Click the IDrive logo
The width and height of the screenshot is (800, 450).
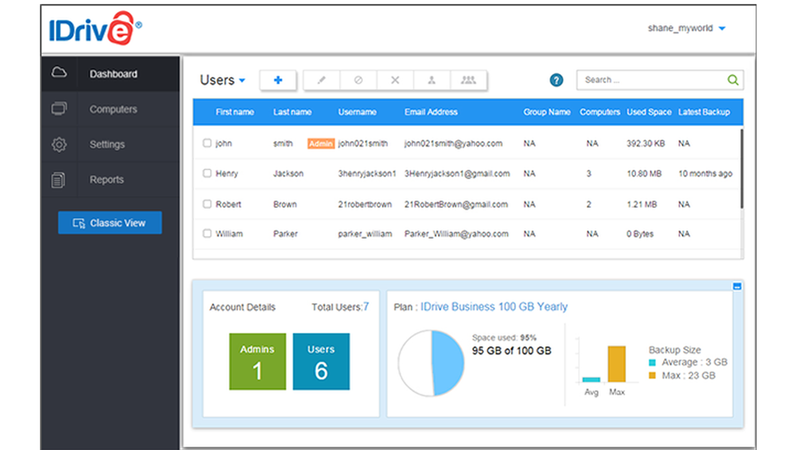[x=95, y=29]
